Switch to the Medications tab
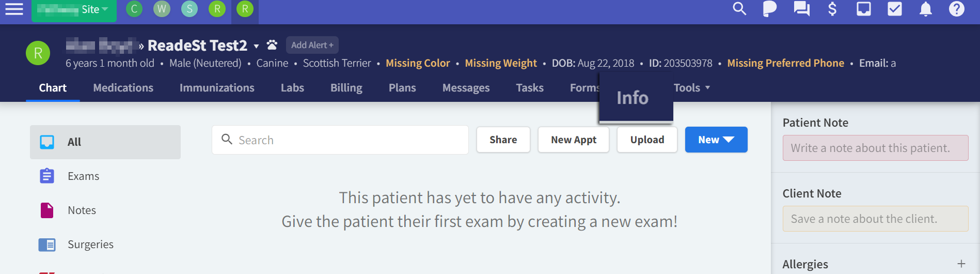The height and width of the screenshot is (274, 980). coord(123,88)
